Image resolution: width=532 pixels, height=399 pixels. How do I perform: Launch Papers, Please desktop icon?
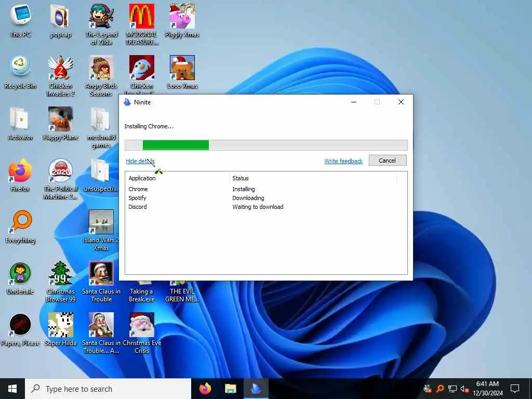[20, 330]
